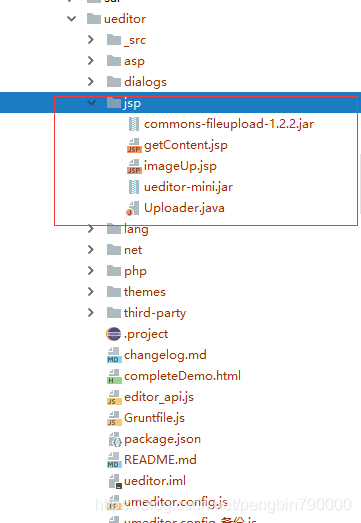The width and height of the screenshot is (361, 523).
Task: Click the getContent.jsp JSP file icon
Action: click(x=134, y=146)
